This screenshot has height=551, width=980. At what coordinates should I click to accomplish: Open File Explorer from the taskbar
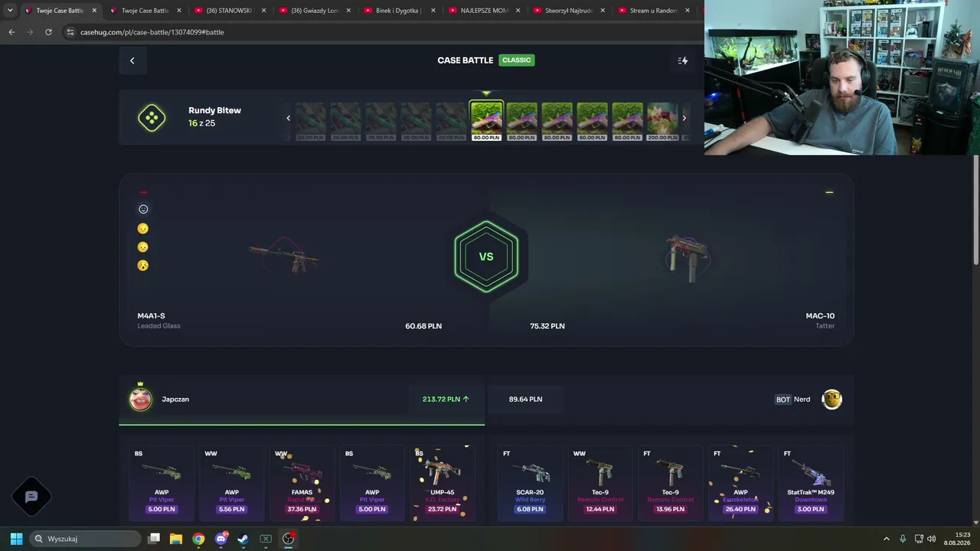(176, 539)
